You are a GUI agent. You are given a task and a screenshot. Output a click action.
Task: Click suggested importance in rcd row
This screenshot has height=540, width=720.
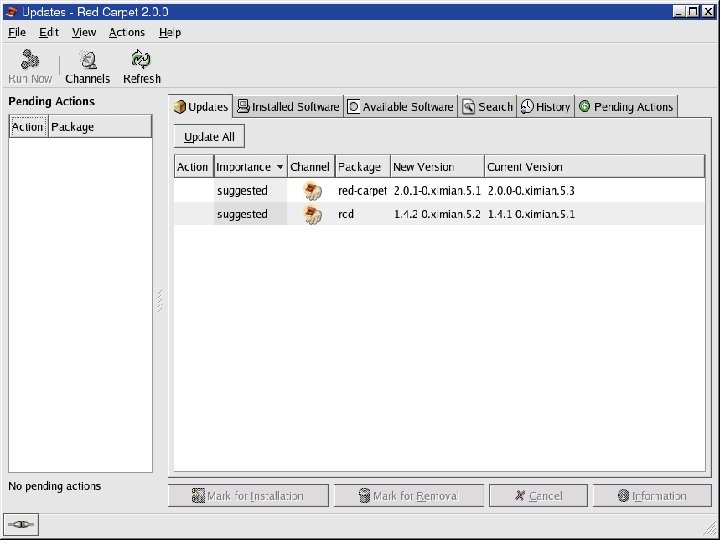(242, 214)
